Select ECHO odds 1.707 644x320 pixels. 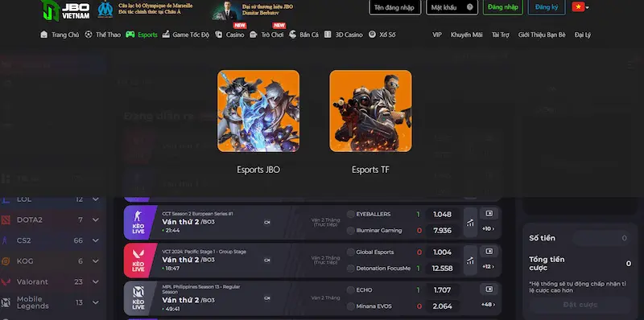(442, 290)
